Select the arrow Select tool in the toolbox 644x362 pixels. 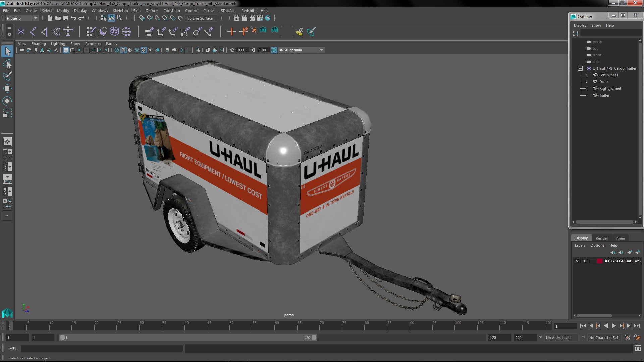coord(7,52)
